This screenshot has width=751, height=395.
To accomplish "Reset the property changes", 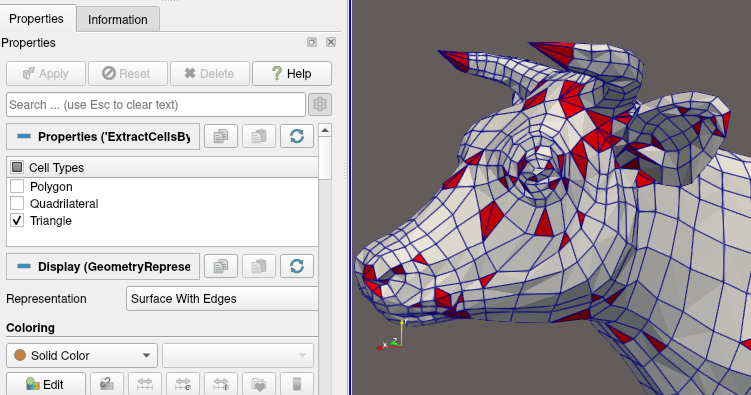I will (x=128, y=73).
